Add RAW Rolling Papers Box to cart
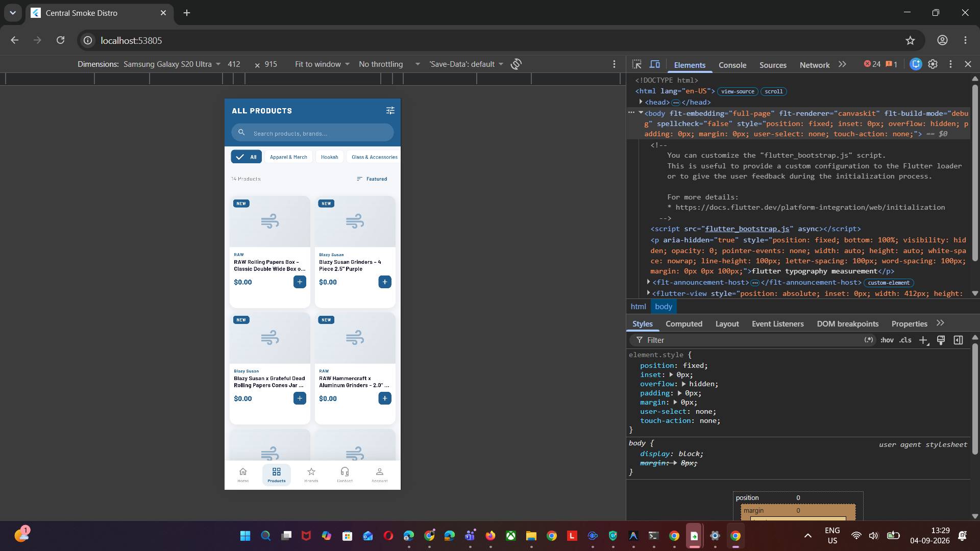The width and height of the screenshot is (980, 551). pos(300,282)
